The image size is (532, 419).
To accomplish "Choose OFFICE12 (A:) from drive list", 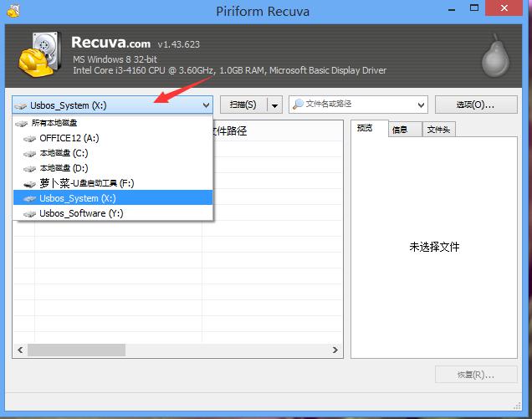I will (x=113, y=138).
